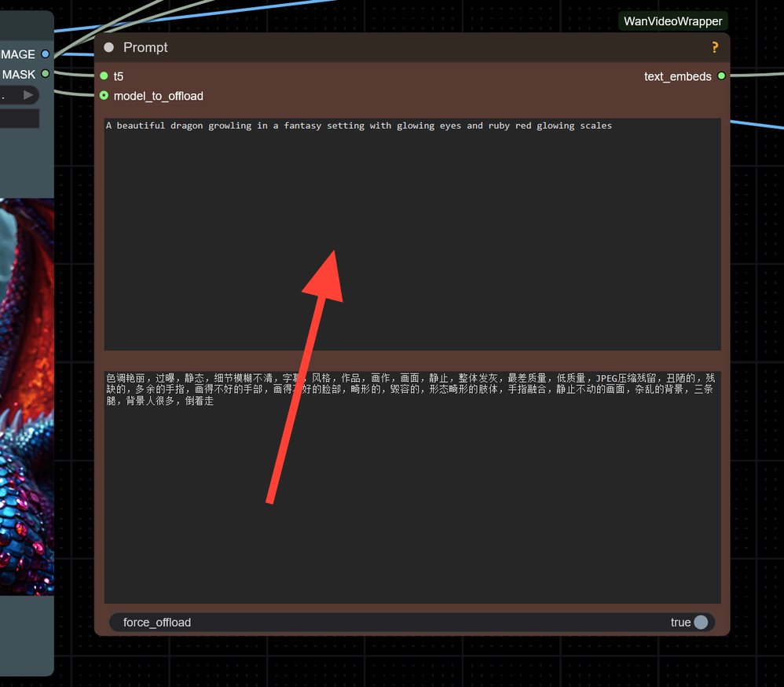Viewport: 784px width, 687px height.
Task: Click the text_embeds output dot
Action: tap(721, 76)
